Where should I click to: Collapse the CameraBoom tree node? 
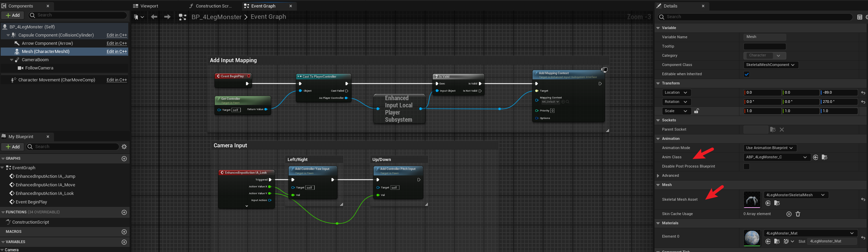(12, 60)
